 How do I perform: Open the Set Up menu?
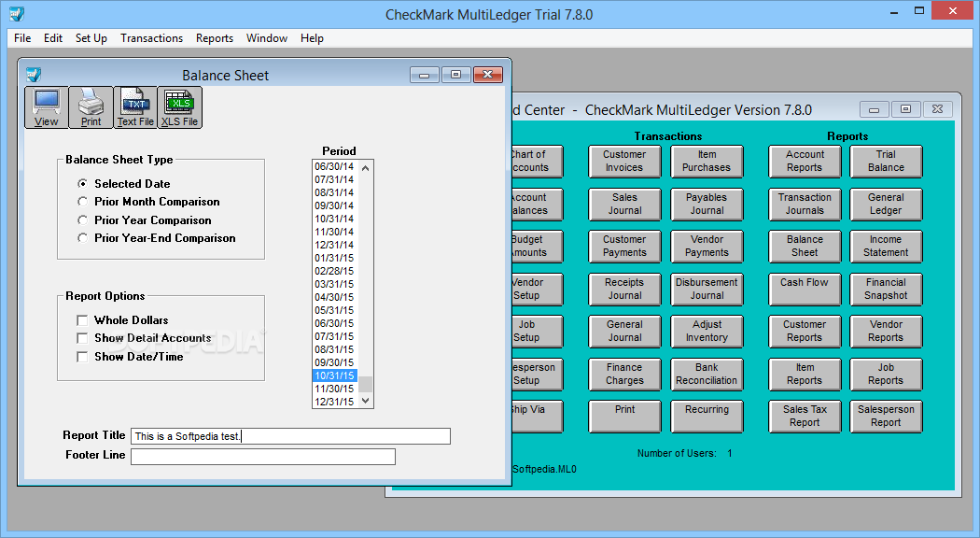pos(91,38)
